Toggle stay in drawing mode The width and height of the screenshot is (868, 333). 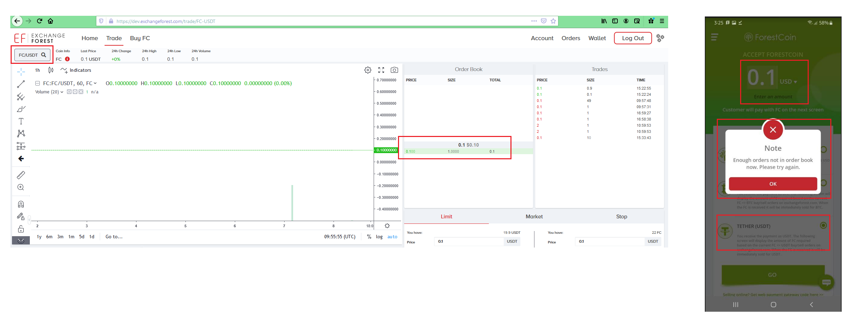(21, 216)
